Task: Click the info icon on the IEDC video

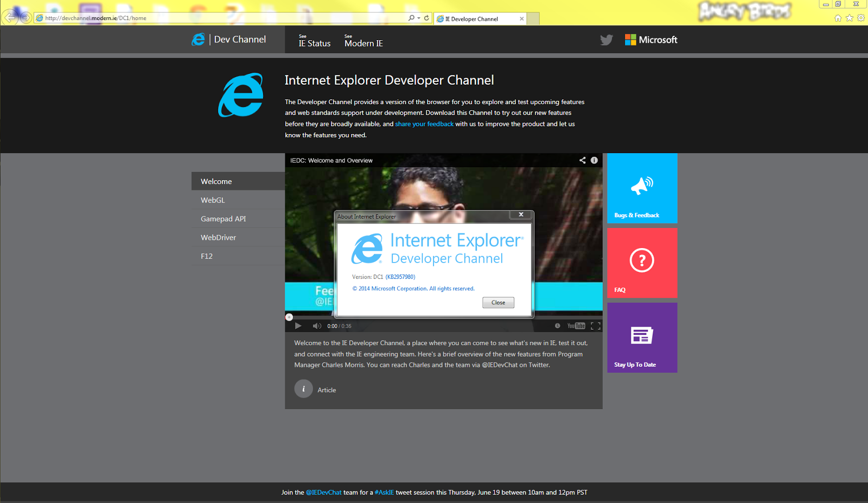Action: [x=593, y=160]
